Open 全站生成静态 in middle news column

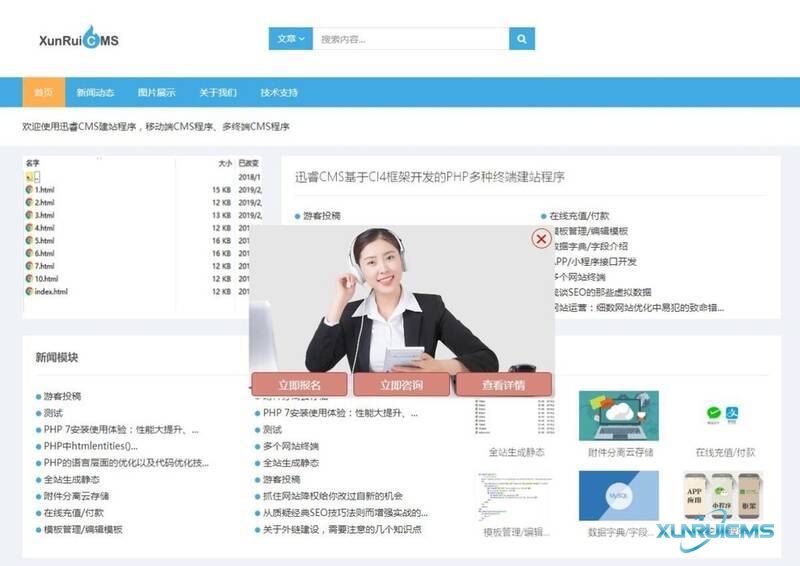click(291, 463)
